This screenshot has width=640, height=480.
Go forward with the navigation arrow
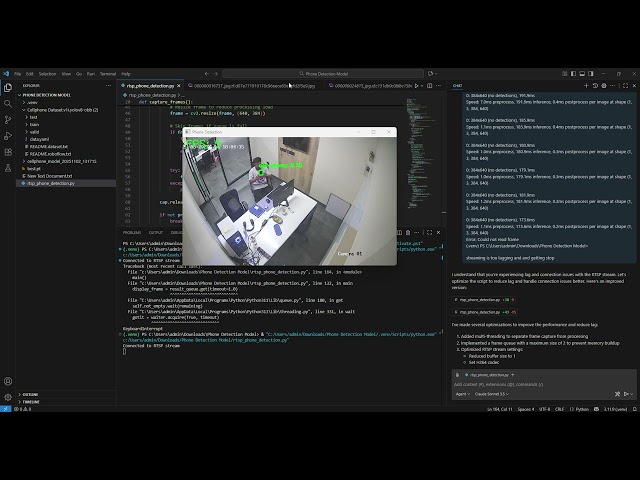click(216, 74)
